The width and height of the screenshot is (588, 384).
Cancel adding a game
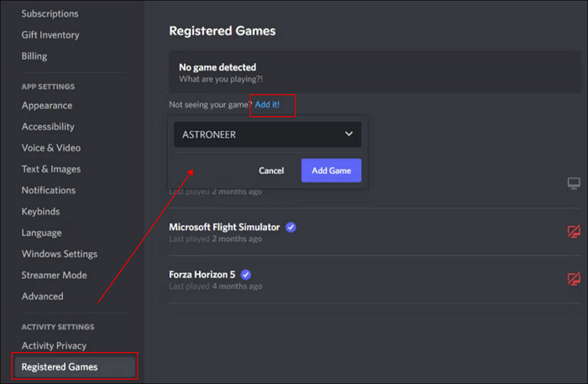point(271,171)
